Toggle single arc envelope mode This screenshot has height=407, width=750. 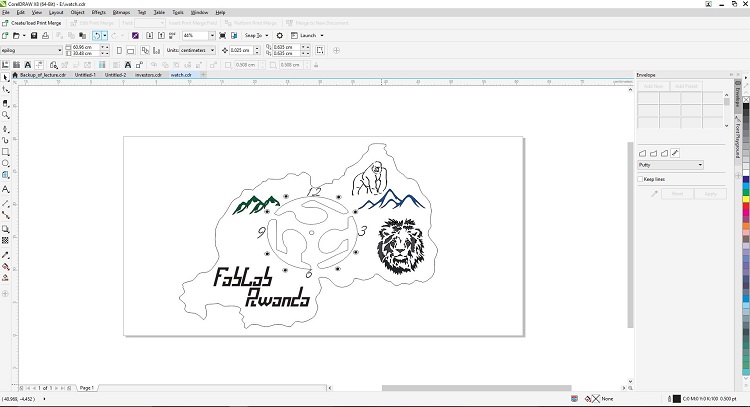click(x=653, y=153)
